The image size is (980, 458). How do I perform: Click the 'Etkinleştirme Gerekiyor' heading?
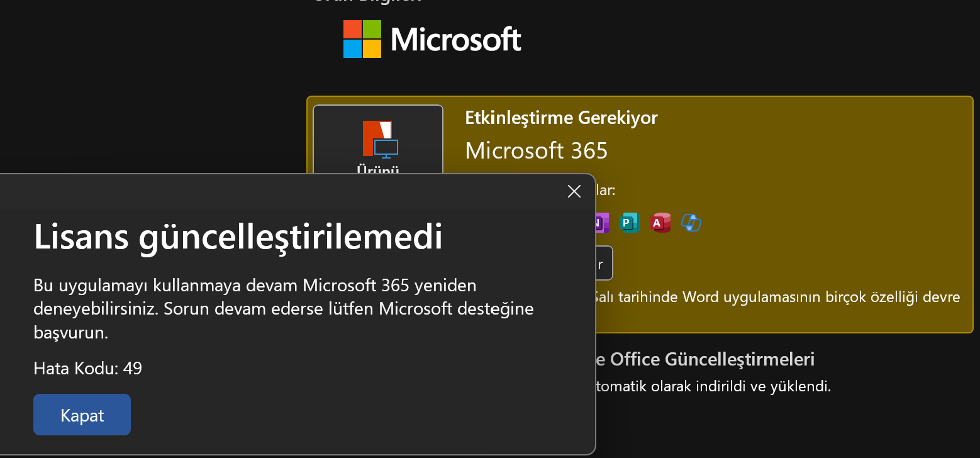coord(561,118)
